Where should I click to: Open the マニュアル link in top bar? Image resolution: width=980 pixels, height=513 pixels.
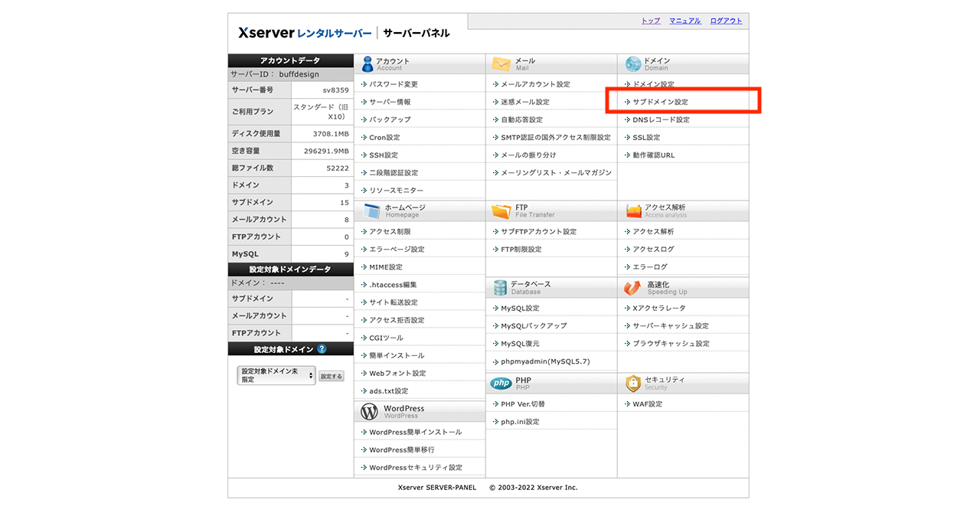[684, 21]
